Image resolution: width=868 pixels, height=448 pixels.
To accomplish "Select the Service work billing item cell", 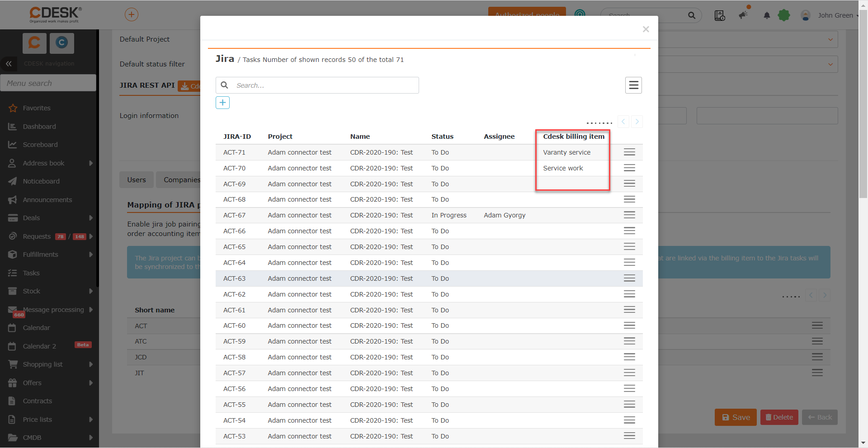I will point(563,168).
